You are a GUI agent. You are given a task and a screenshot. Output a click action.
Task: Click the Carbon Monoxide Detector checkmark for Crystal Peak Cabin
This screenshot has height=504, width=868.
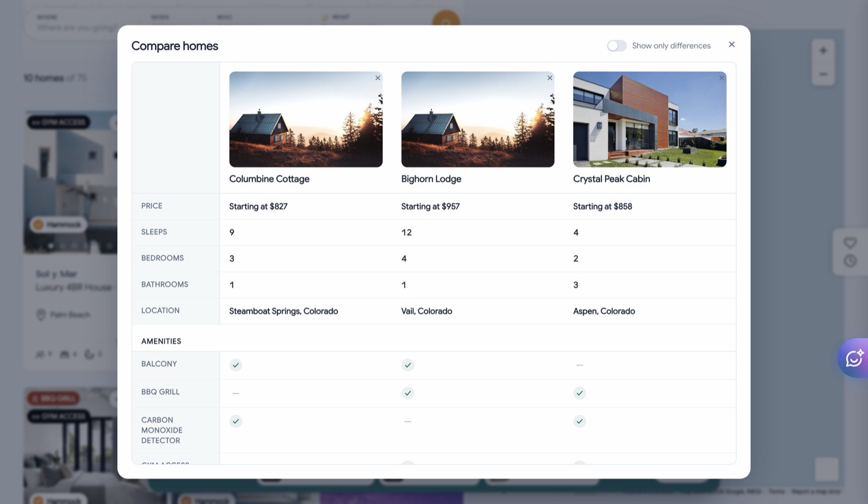pos(580,422)
